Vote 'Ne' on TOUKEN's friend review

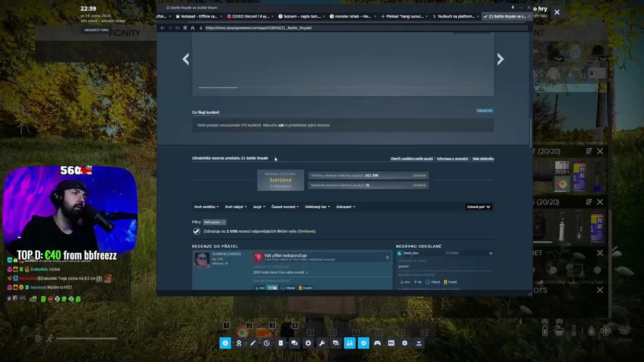pos(272,288)
